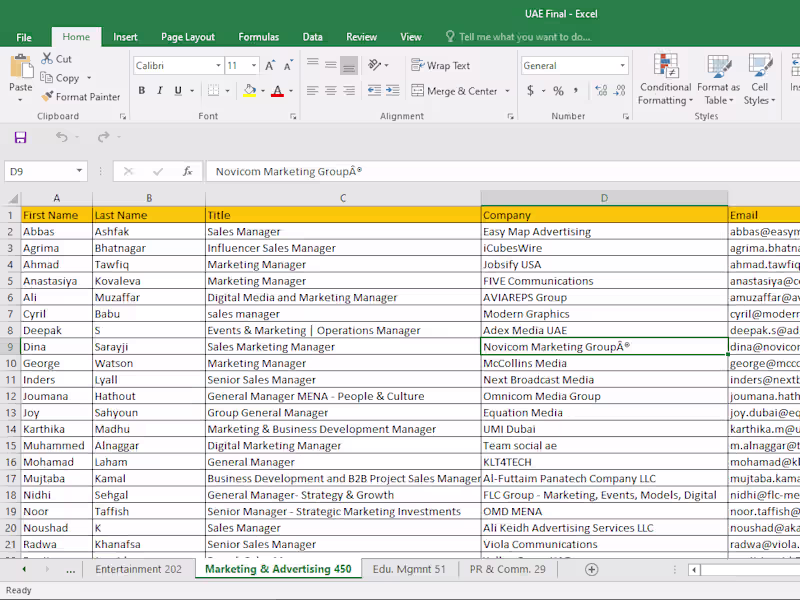Screen dimensions: 800x600
Task: Click the Percent Style icon
Action: [x=558, y=91]
